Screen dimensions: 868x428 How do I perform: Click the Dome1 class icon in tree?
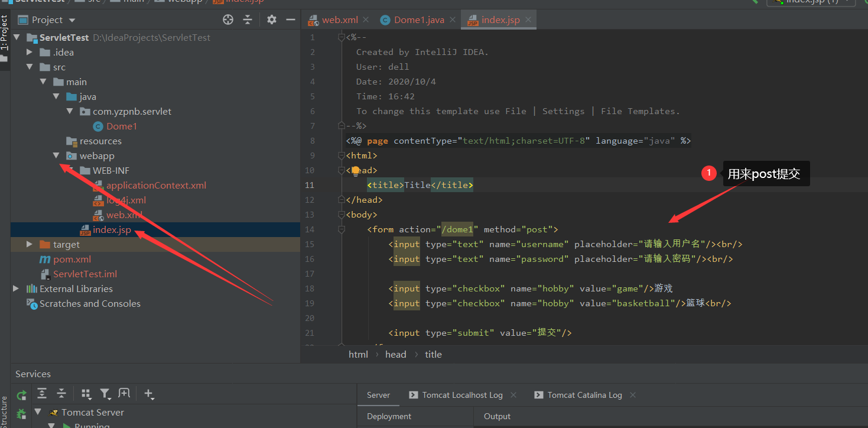[98, 126]
